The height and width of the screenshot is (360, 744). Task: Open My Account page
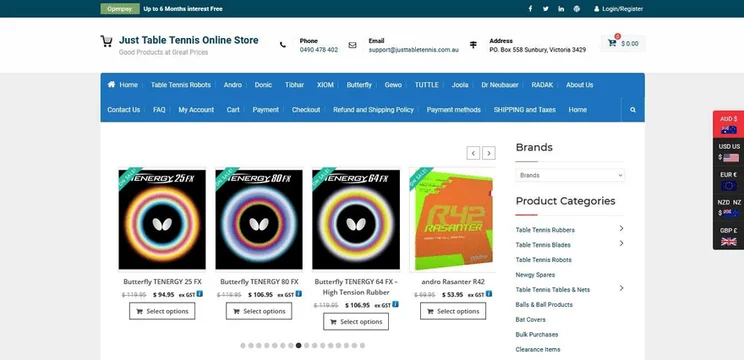click(196, 110)
